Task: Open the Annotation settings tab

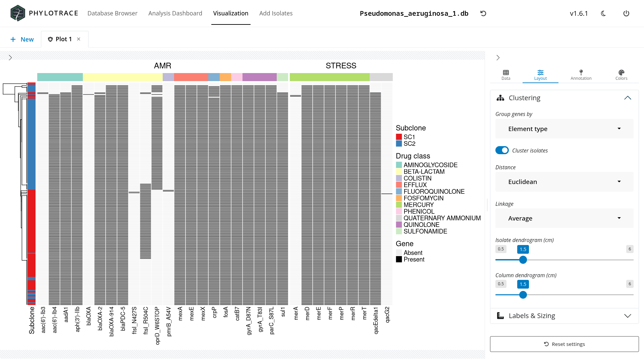Action: tap(581, 75)
